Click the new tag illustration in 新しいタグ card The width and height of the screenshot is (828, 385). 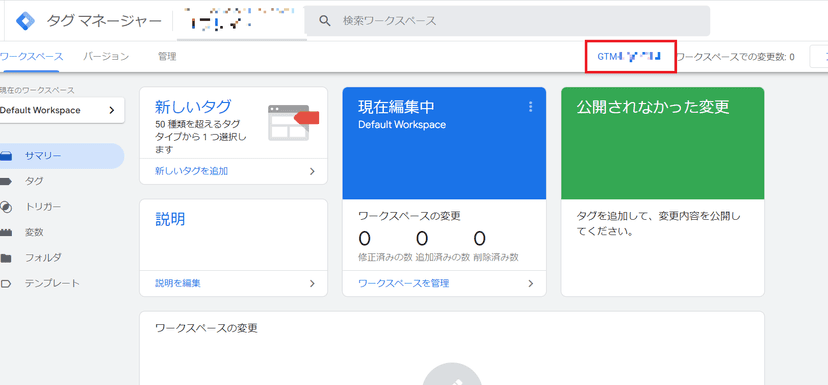[x=293, y=122]
